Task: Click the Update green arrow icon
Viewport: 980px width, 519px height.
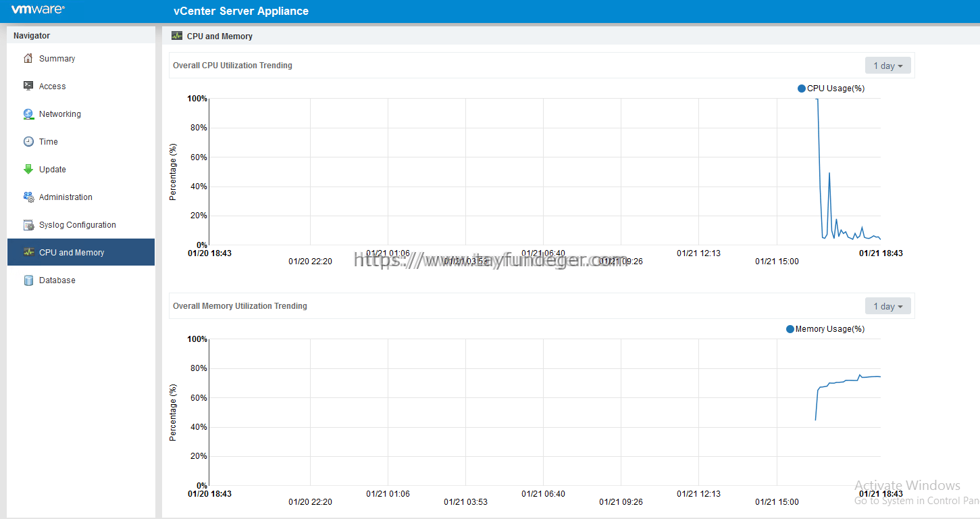Action: tap(28, 169)
